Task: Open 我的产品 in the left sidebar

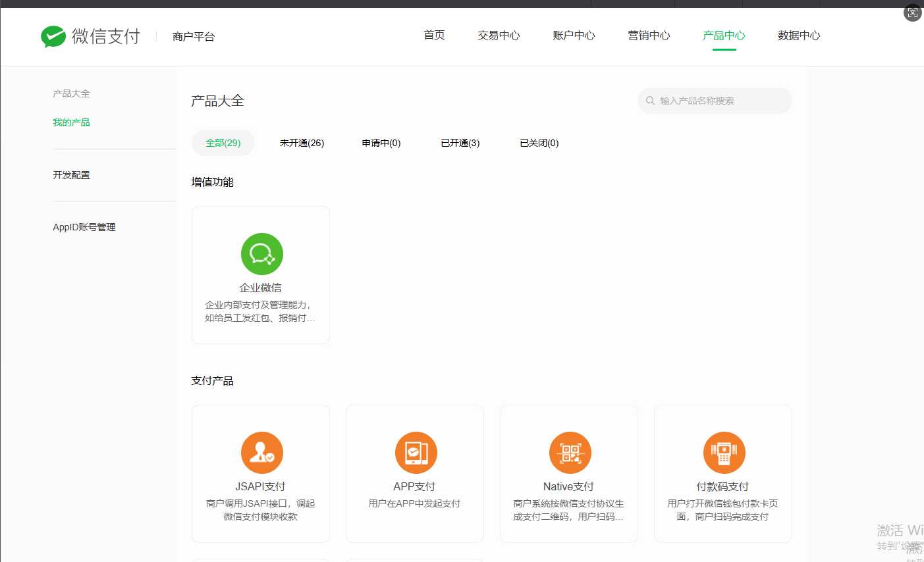Action: point(71,122)
